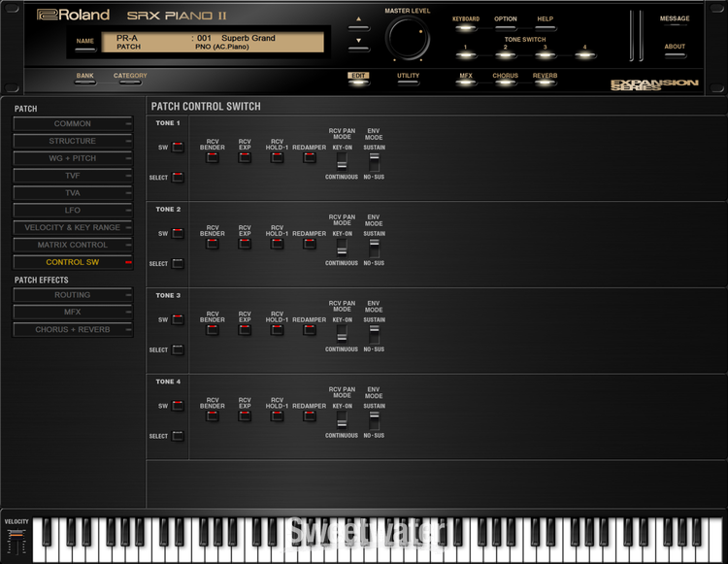Enable Tone Switch 1 in header

[x=465, y=55]
